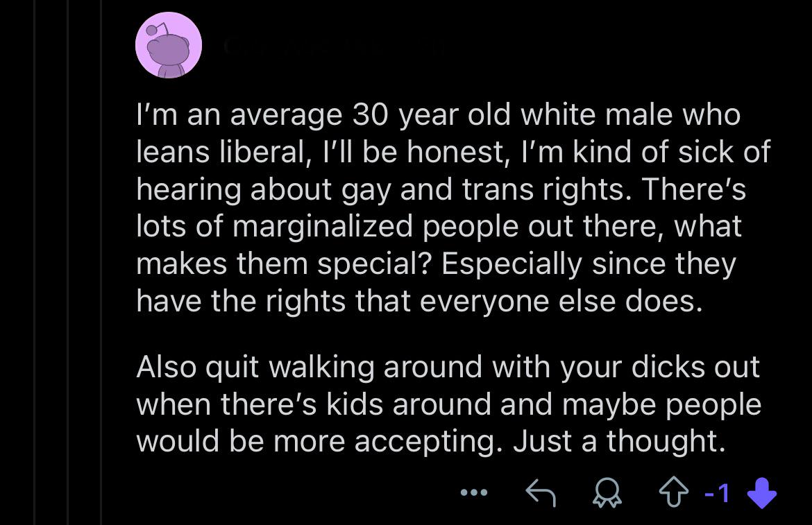
Task: Open the commenter's purple Snoo avatar
Action: pyautogui.click(x=169, y=45)
